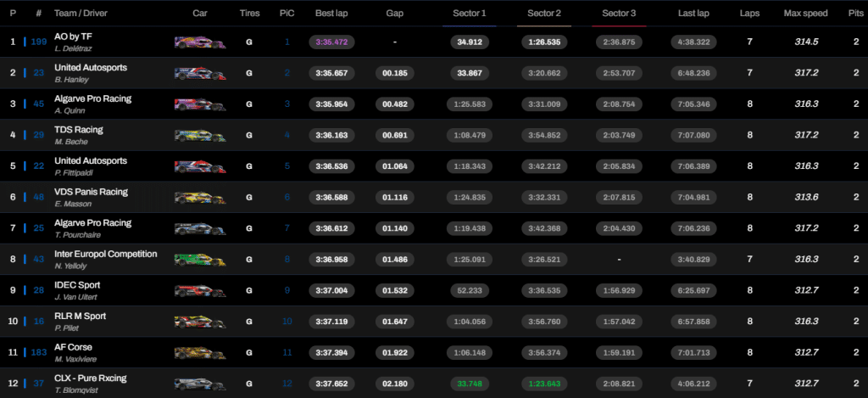Click the green 1:23.643 sector 2 time

(x=544, y=384)
